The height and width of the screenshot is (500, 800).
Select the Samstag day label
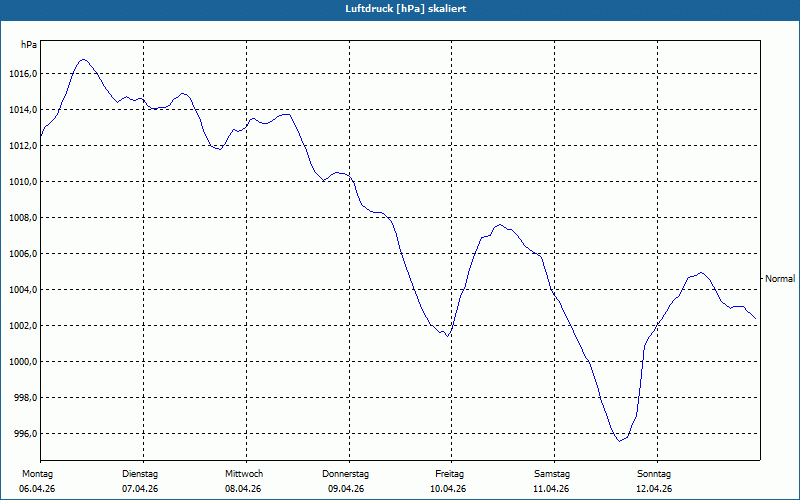(x=552, y=474)
